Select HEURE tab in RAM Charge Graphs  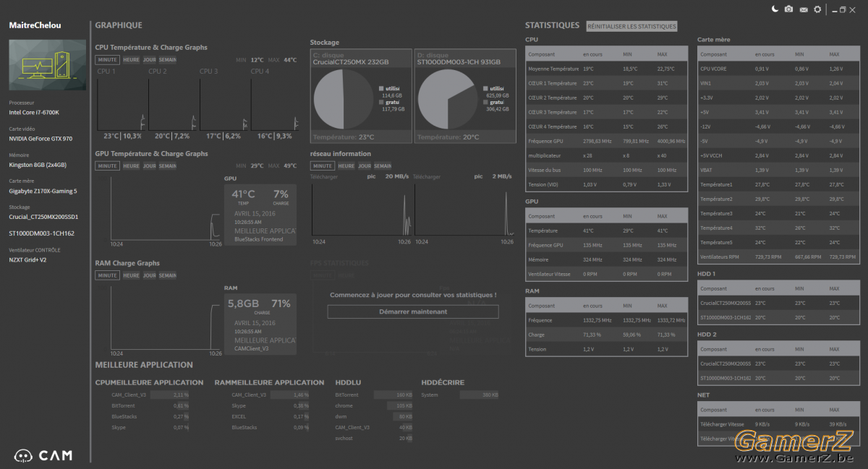pyautogui.click(x=131, y=275)
